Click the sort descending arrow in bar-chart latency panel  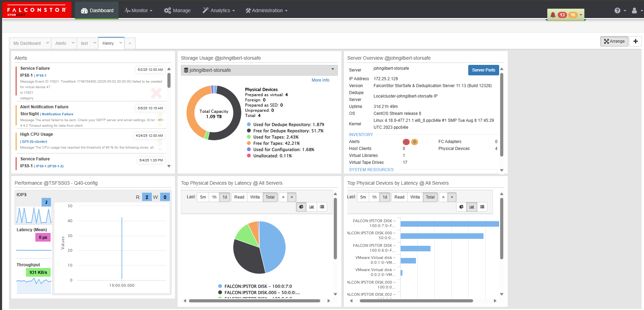(x=452, y=197)
